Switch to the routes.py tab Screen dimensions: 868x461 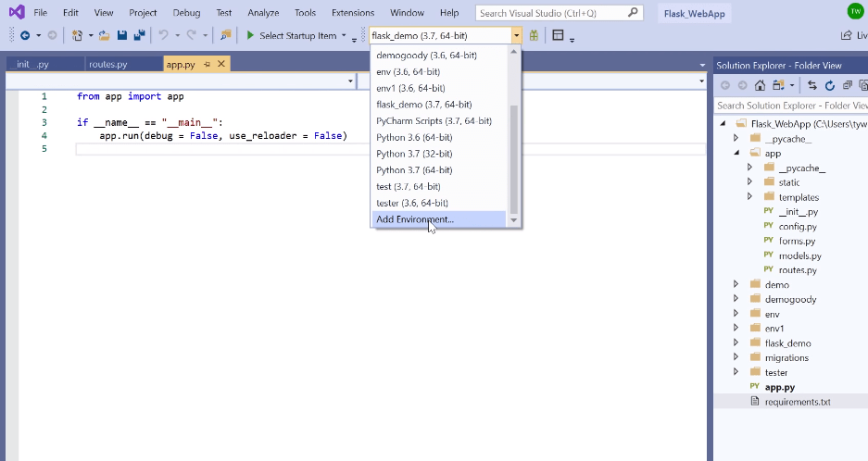(108, 64)
